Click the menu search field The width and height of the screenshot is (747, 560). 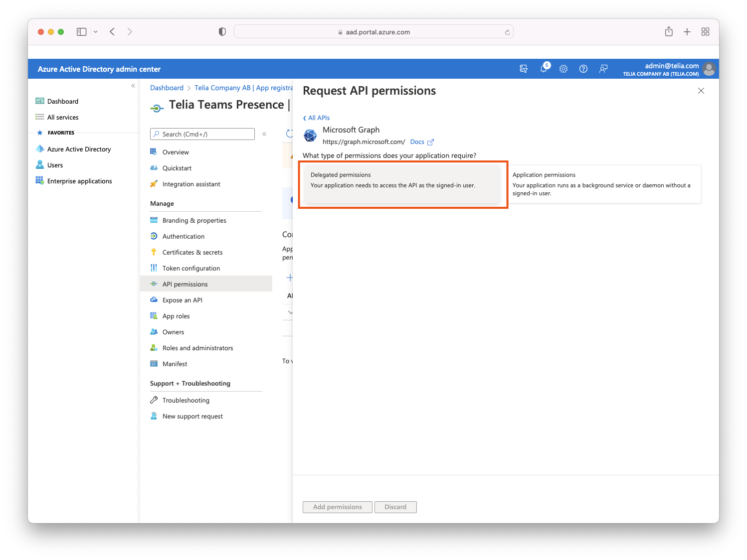tap(202, 134)
